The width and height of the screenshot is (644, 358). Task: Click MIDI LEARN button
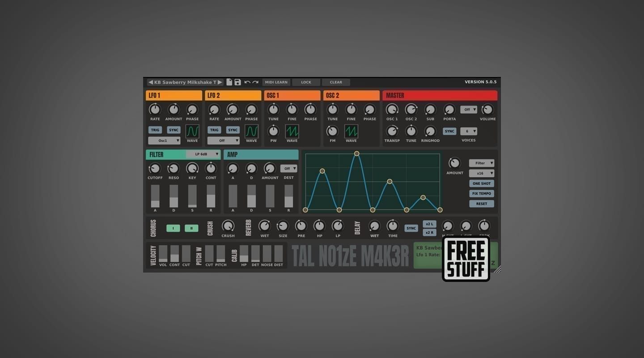[276, 82]
